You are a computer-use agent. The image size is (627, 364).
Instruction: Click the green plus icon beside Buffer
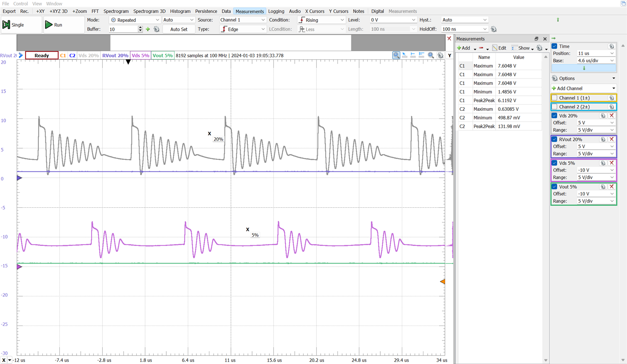coord(148,29)
